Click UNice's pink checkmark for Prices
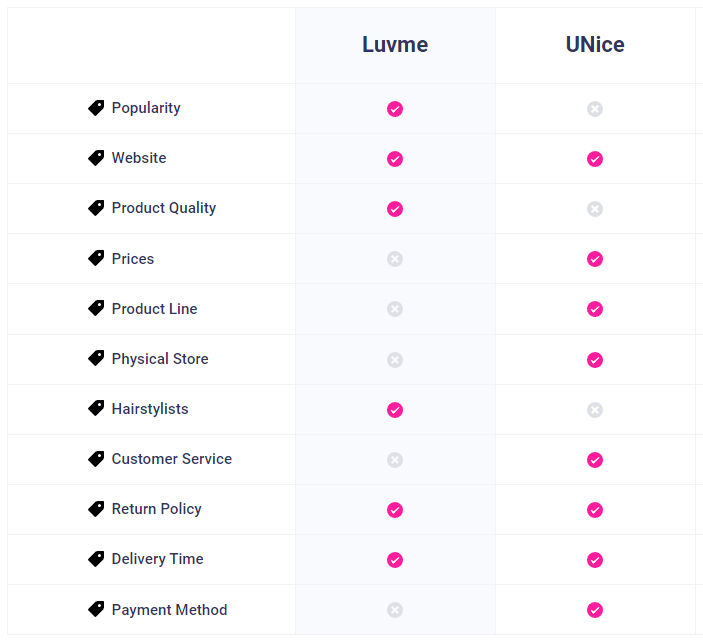This screenshot has width=703, height=644. coord(595,259)
